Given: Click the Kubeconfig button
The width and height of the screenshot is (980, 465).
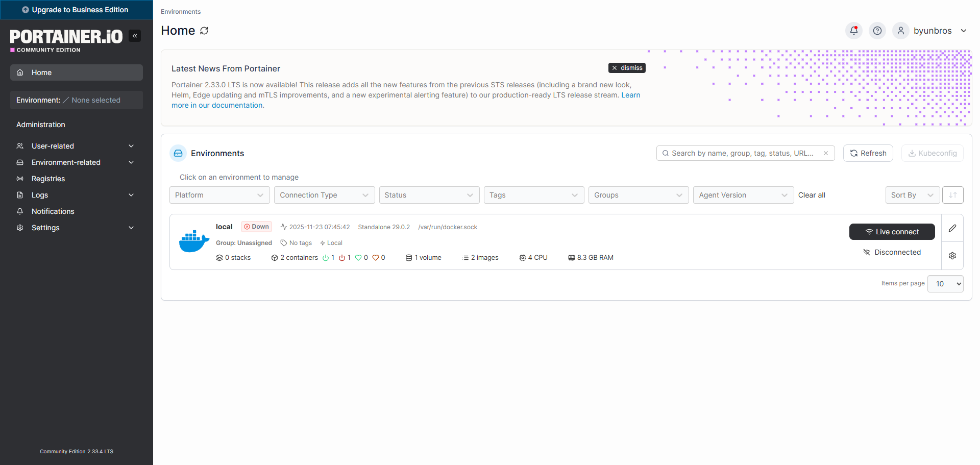Looking at the screenshot, I should pyautogui.click(x=933, y=153).
